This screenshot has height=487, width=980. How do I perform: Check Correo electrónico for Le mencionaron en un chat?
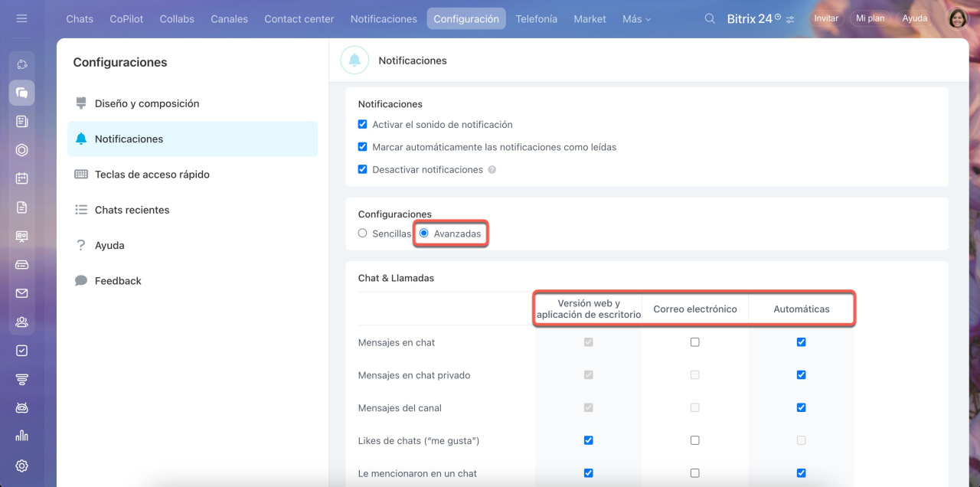(x=695, y=473)
